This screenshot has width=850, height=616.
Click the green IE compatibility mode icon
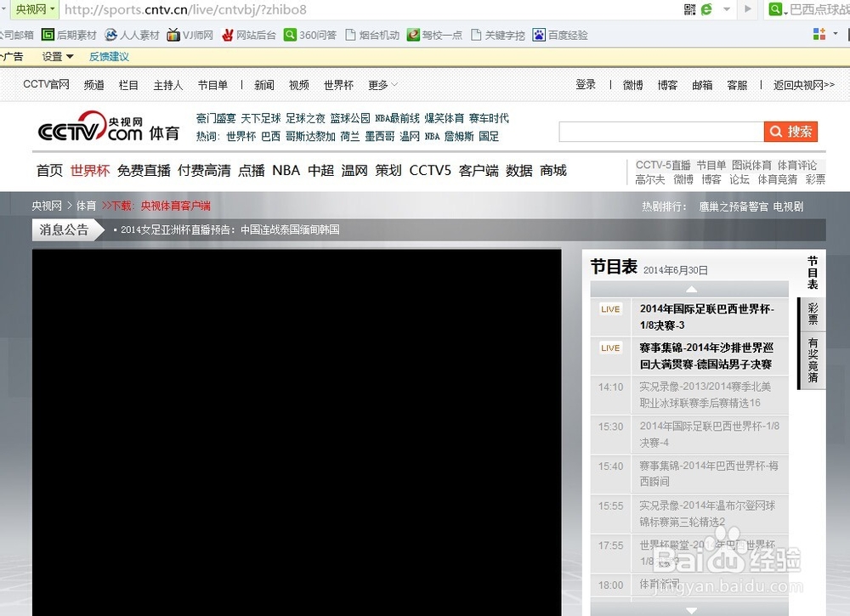coord(706,9)
